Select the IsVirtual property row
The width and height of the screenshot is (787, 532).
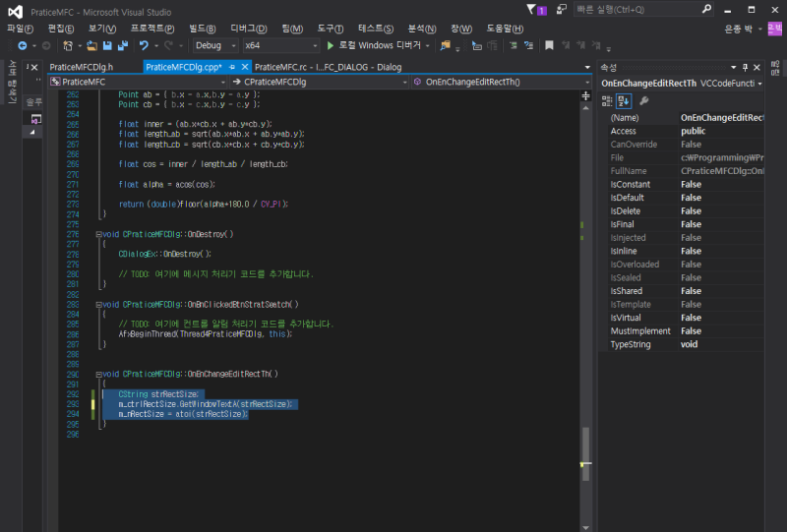(x=686, y=318)
